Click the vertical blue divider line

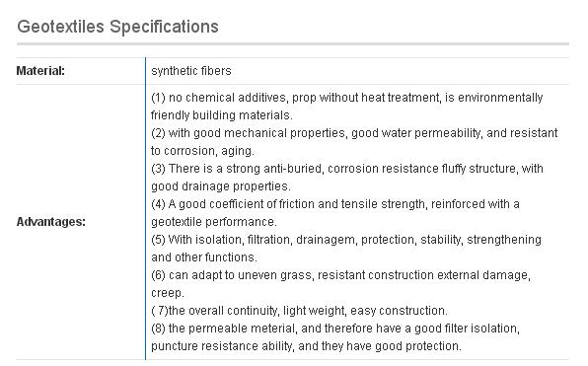[x=145, y=208]
